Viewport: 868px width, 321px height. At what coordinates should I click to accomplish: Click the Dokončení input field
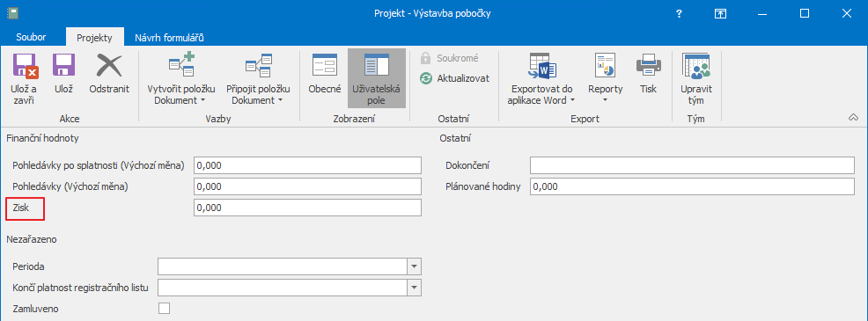[692, 165]
